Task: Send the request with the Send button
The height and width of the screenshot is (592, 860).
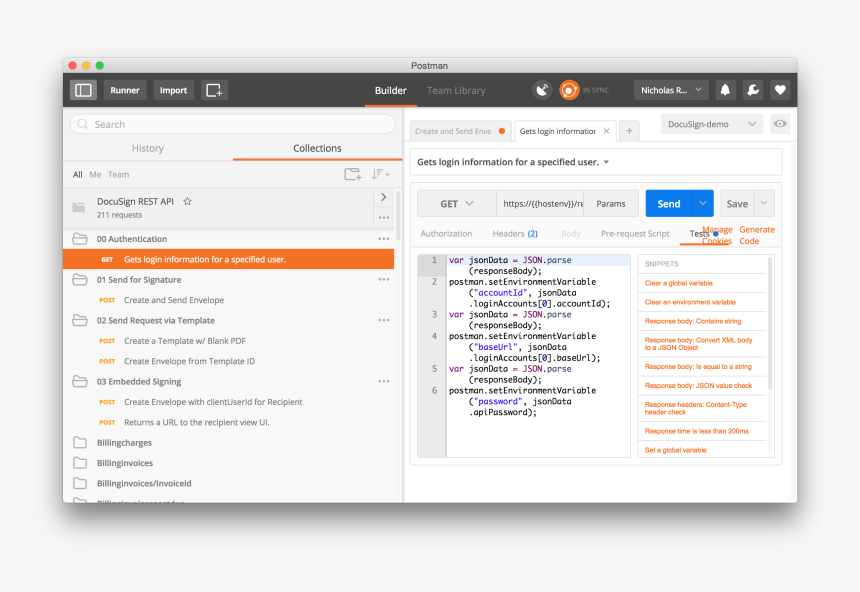Action: pyautogui.click(x=669, y=204)
